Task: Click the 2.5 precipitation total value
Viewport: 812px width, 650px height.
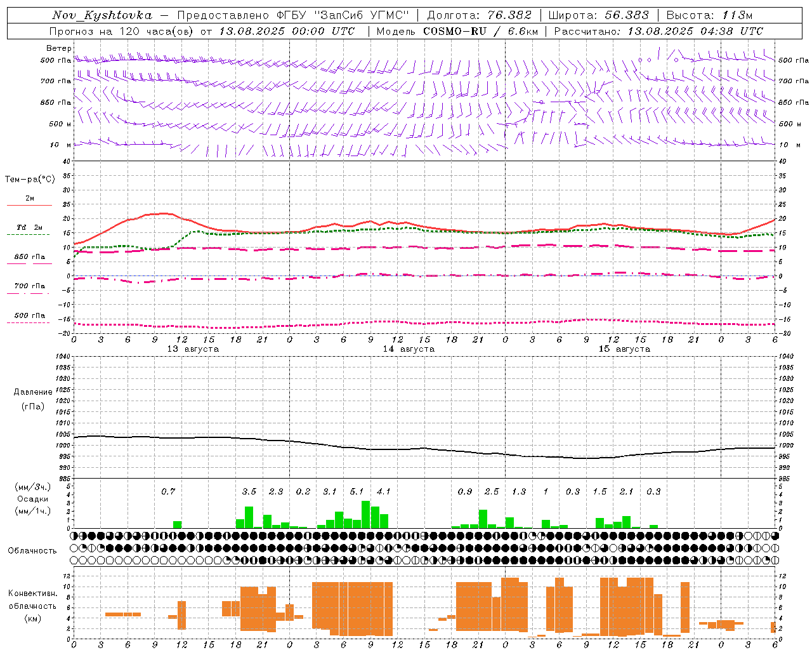Action: 492,491
